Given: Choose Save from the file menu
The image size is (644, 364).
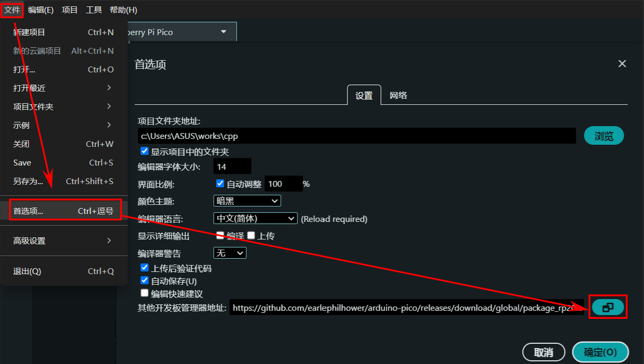Looking at the screenshot, I should [x=63, y=162].
